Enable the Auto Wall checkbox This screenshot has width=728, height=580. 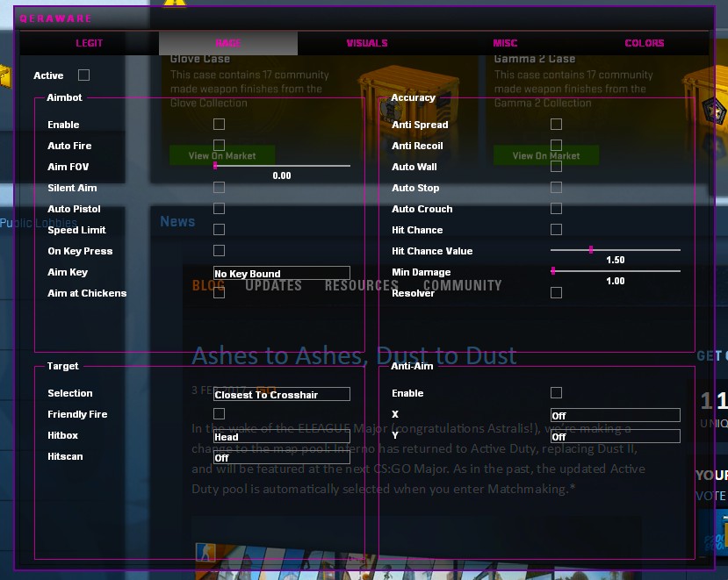pos(556,167)
